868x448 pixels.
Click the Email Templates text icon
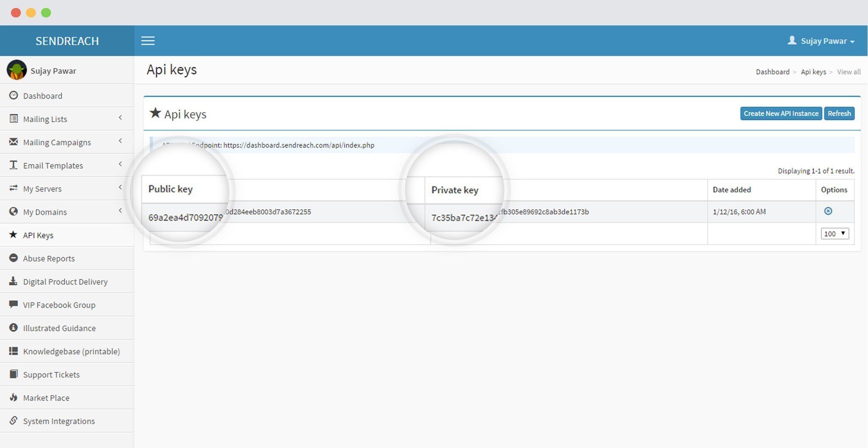coord(14,165)
